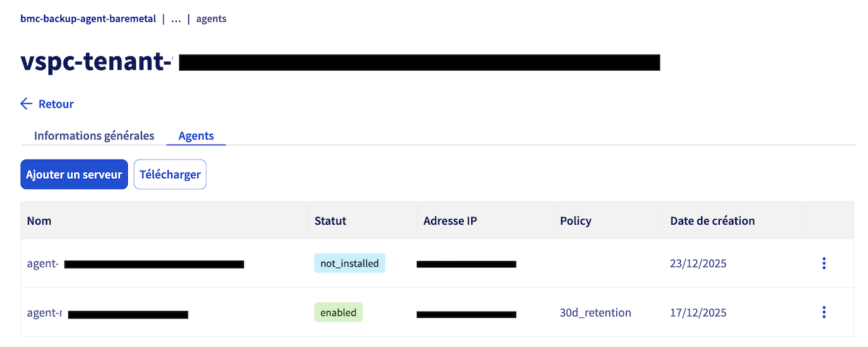
Task: Click the 23/12/2025 creation date cell
Action: (x=698, y=263)
